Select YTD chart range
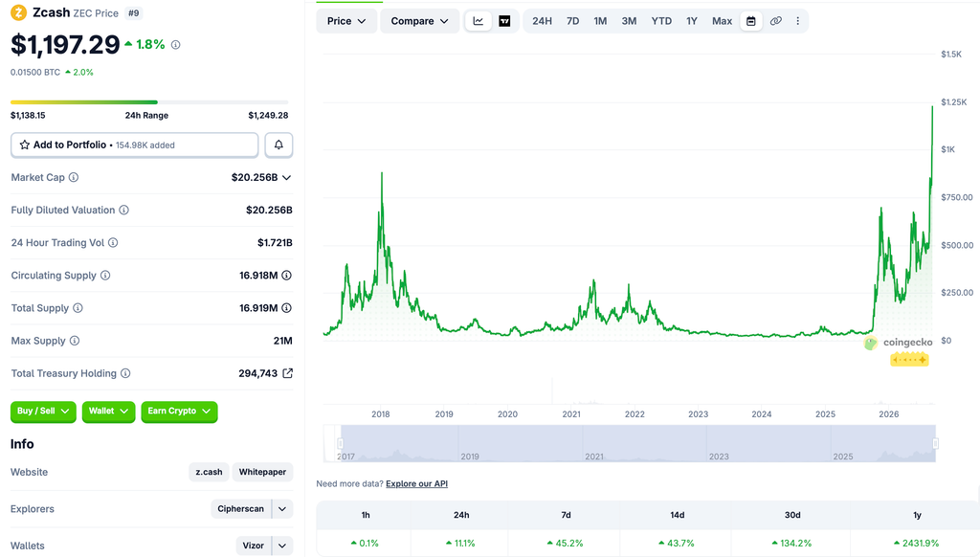Image resolution: width=980 pixels, height=557 pixels. (x=661, y=21)
